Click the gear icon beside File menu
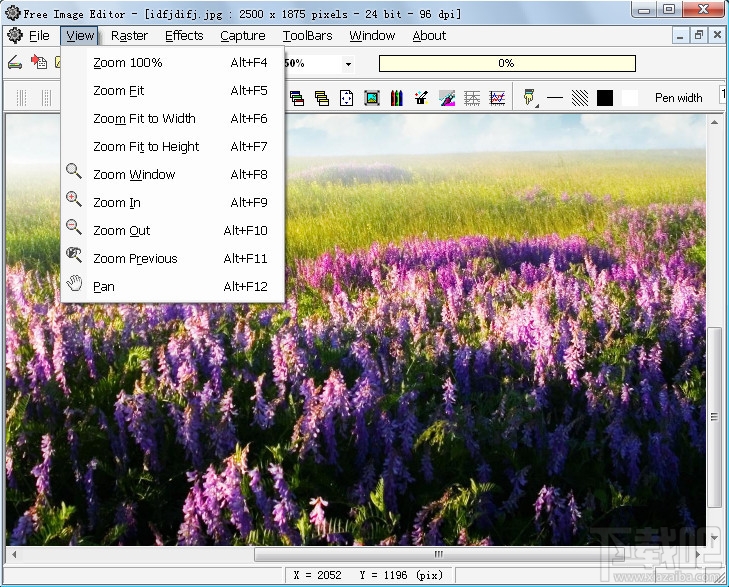 click(x=15, y=35)
